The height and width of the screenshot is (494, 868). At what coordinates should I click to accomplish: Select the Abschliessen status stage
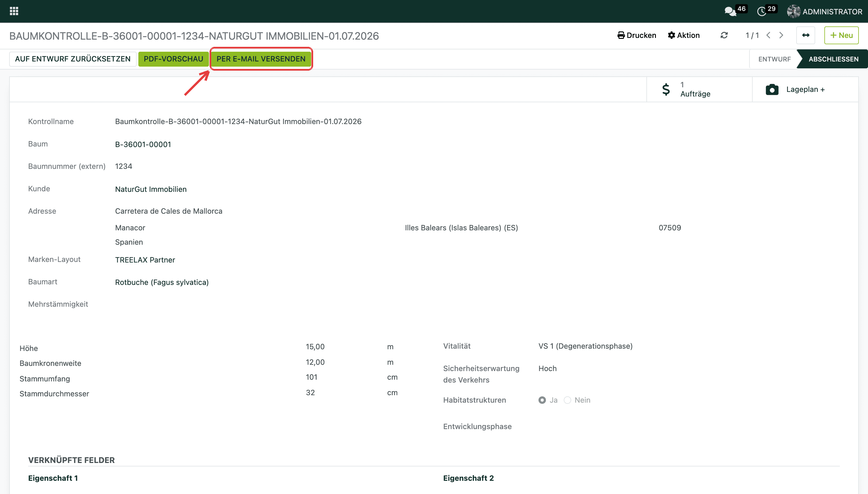point(834,59)
